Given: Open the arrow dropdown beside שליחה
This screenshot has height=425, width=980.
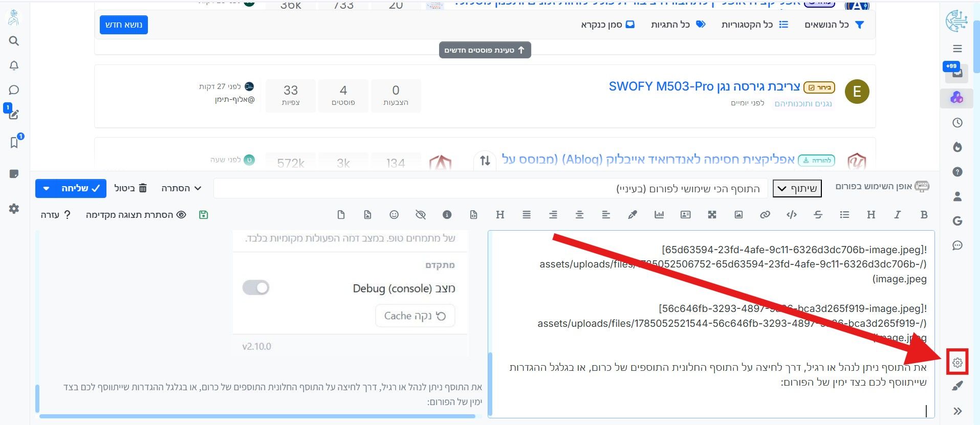Looking at the screenshot, I should tap(46, 188).
